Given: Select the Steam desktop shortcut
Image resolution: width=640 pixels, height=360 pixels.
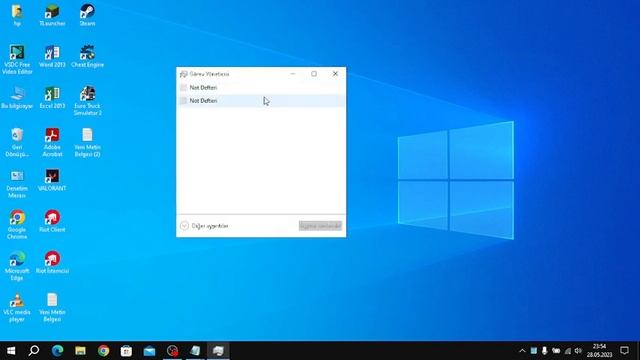Looking at the screenshot, I should coord(87,16).
